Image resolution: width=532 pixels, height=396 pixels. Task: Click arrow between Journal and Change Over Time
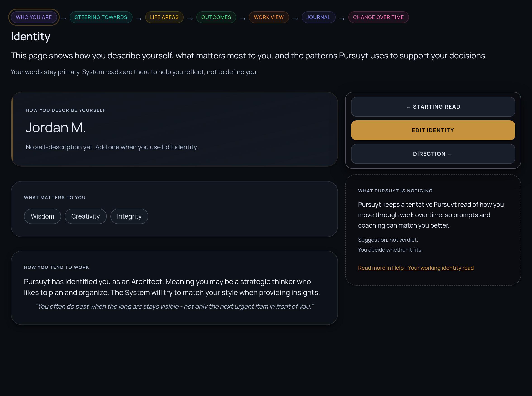tap(342, 19)
